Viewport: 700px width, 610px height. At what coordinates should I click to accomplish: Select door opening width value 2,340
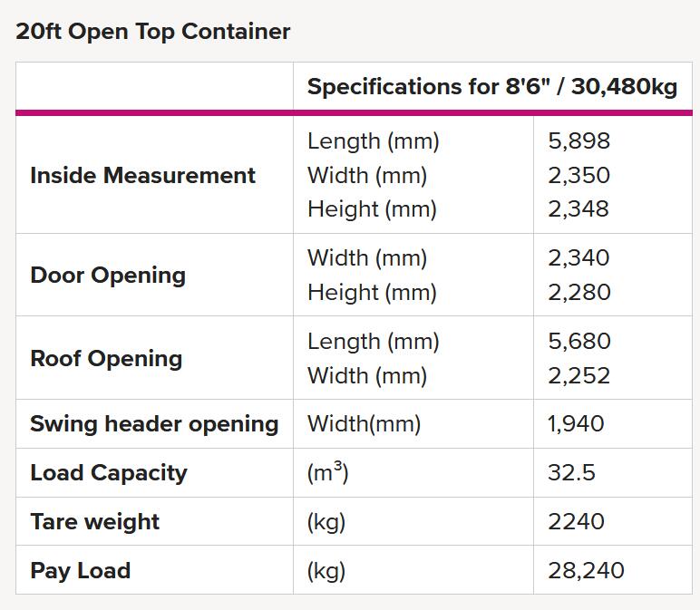point(578,258)
